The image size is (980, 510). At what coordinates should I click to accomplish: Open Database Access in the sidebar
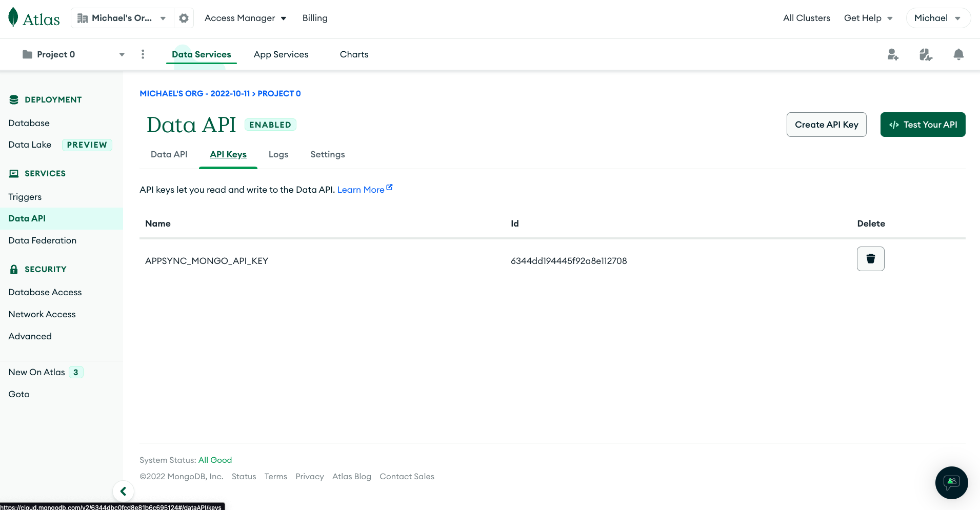45,292
